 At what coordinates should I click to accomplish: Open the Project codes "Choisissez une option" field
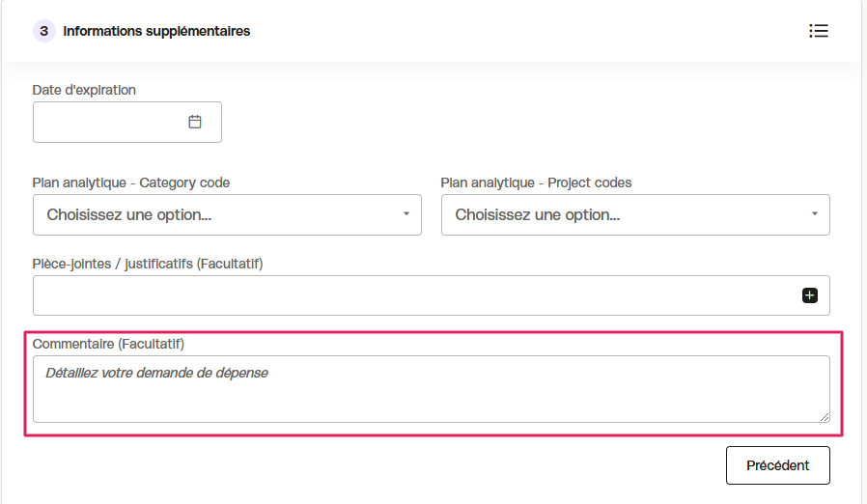pos(635,214)
